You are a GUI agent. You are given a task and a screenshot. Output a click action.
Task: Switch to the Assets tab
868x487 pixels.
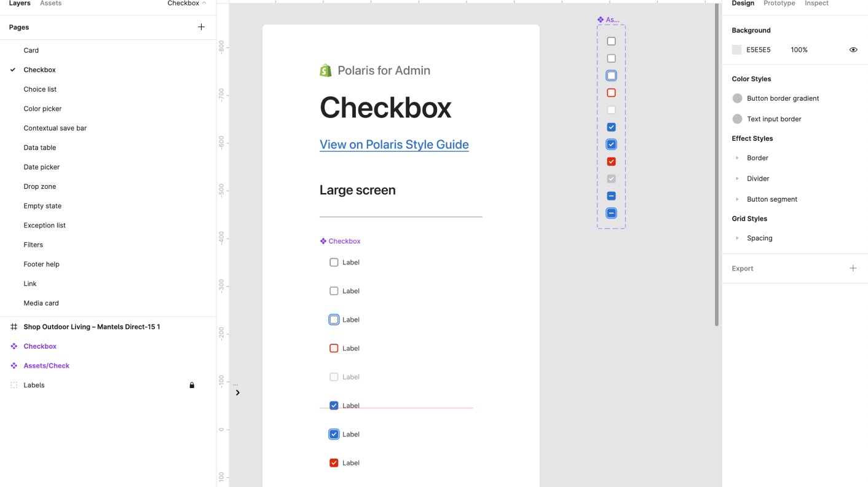tap(50, 4)
